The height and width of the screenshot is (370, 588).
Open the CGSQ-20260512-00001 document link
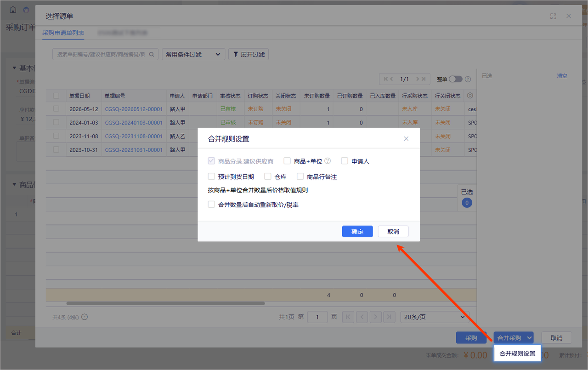tap(134, 109)
